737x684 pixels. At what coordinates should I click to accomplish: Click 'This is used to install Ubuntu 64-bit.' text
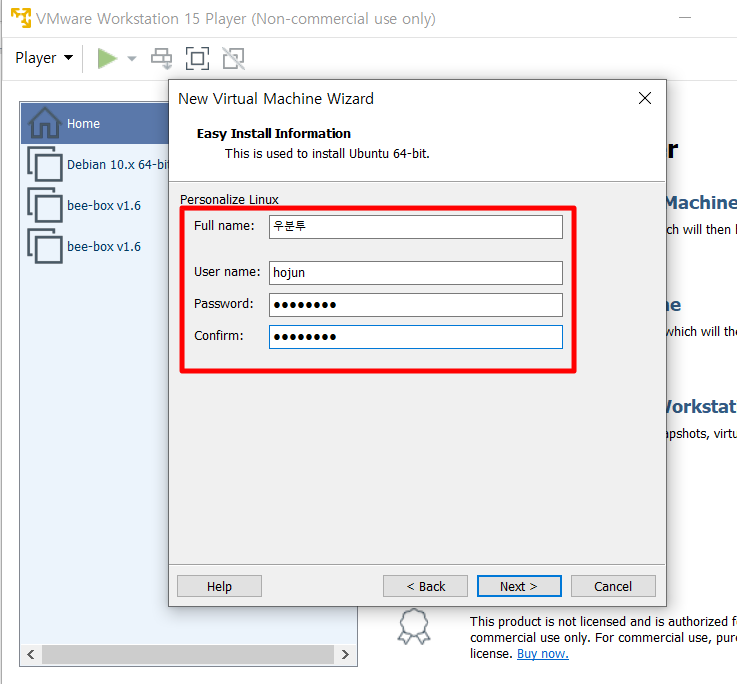pyautogui.click(x=327, y=154)
